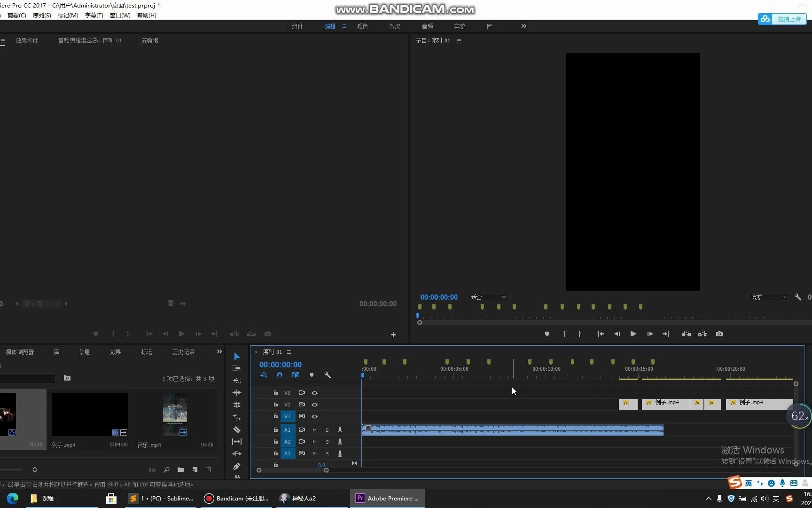Viewport: 812px width, 508px height.
Task: Open playback resolution dropdown 完整
Action: click(768, 297)
